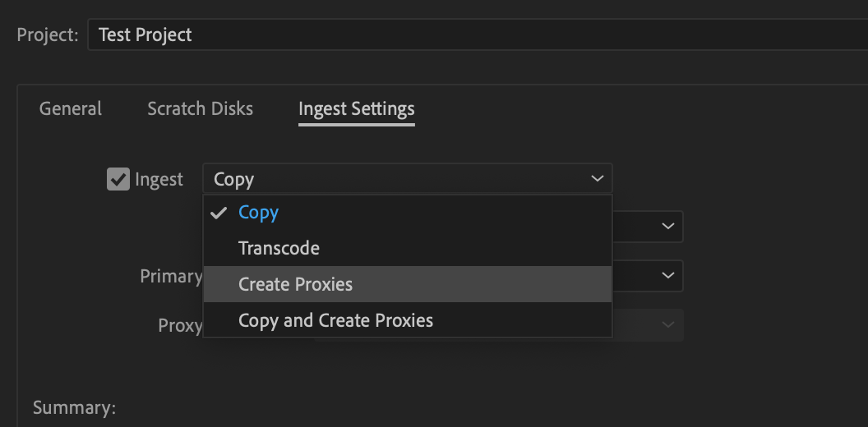Click the Project label

[48, 34]
